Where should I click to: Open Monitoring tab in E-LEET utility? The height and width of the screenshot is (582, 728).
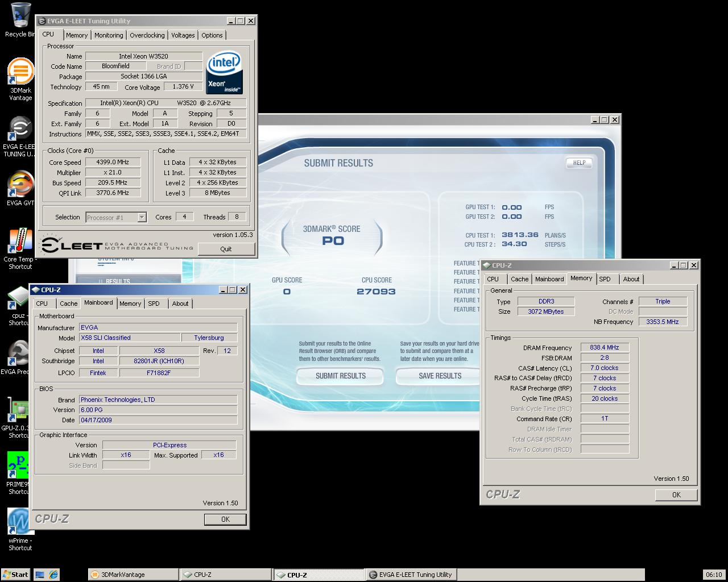click(x=109, y=35)
